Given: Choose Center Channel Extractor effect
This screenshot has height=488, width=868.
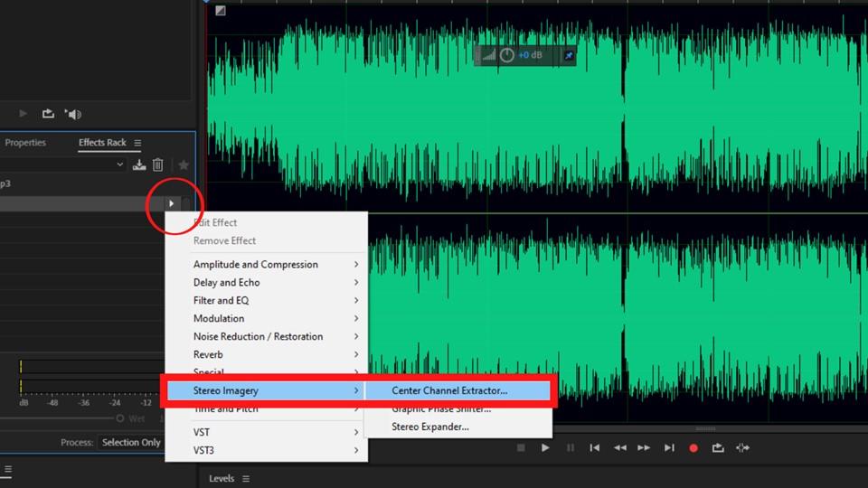Looking at the screenshot, I should (x=458, y=390).
